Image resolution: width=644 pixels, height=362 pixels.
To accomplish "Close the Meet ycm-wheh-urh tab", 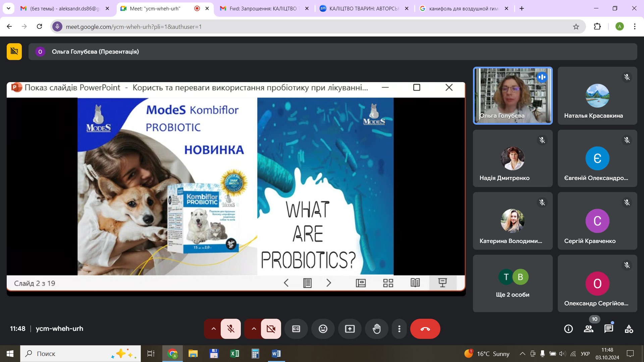I will 207,8.
